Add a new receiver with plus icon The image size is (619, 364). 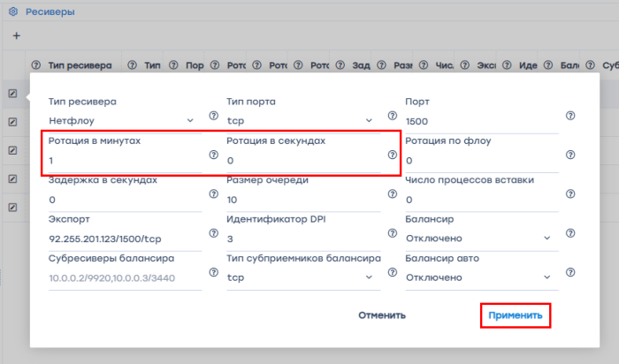16,36
